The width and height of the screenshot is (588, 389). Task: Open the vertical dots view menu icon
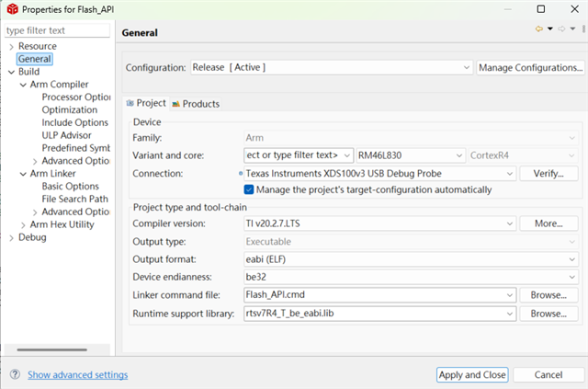pos(583,29)
